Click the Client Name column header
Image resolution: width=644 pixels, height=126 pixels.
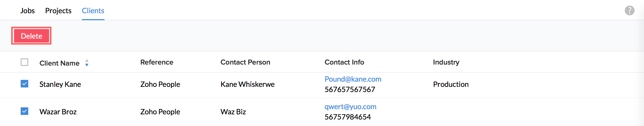[x=59, y=63]
